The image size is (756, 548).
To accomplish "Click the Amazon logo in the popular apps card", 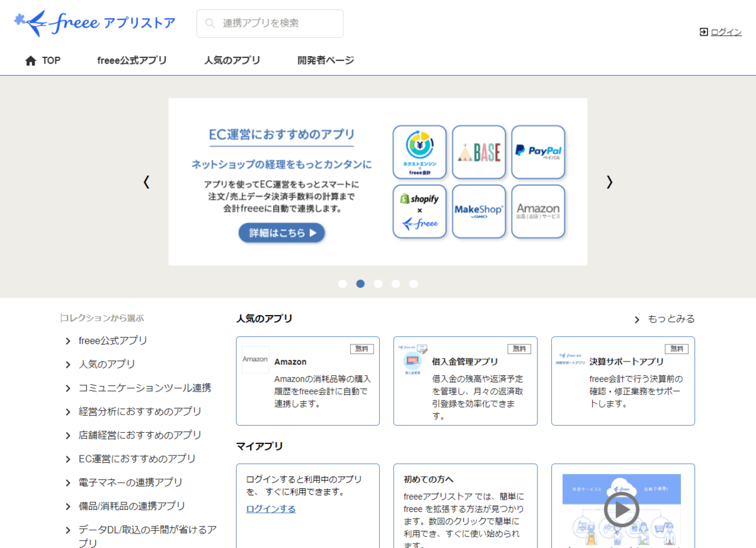I will [255, 359].
